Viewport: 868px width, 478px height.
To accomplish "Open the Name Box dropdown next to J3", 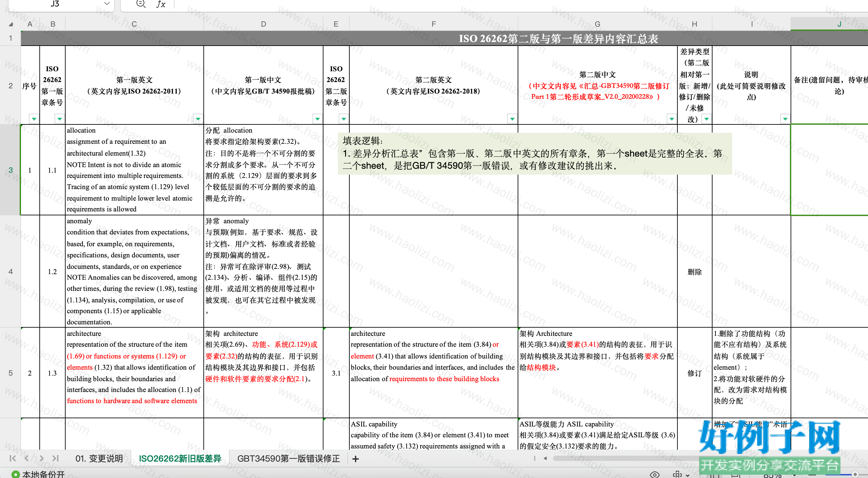I will click(x=107, y=4).
